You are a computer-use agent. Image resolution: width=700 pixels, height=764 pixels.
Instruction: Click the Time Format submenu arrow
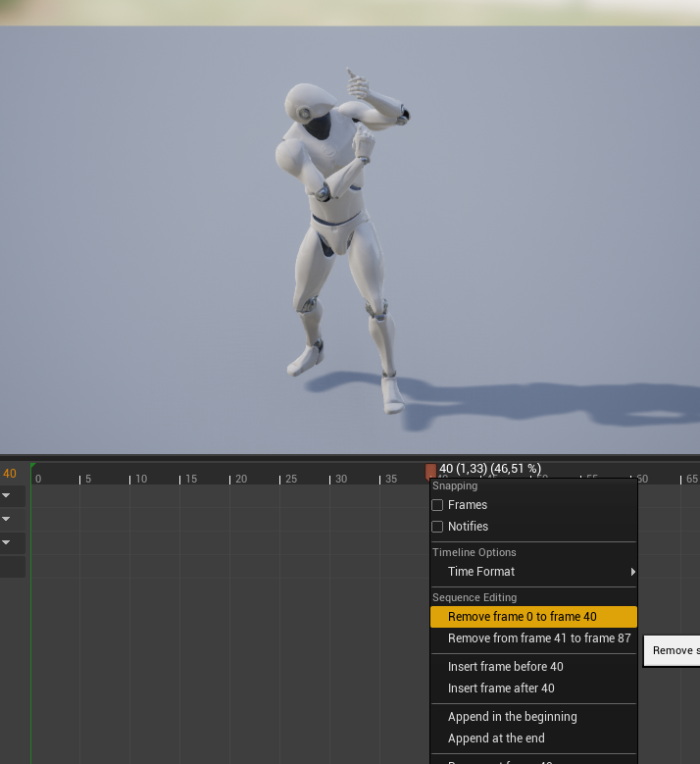pyautogui.click(x=632, y=572)
